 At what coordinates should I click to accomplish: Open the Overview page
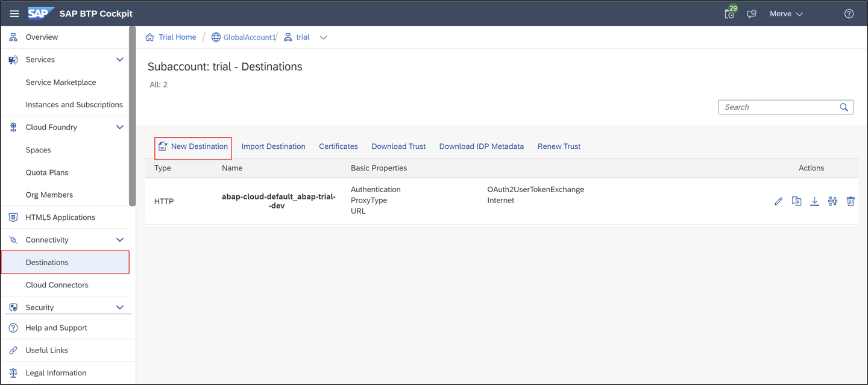click(x=42, y=37)
